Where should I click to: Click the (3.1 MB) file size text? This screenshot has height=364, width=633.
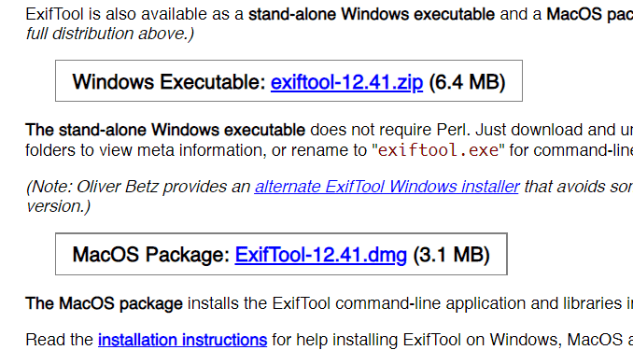coord(451,255)
